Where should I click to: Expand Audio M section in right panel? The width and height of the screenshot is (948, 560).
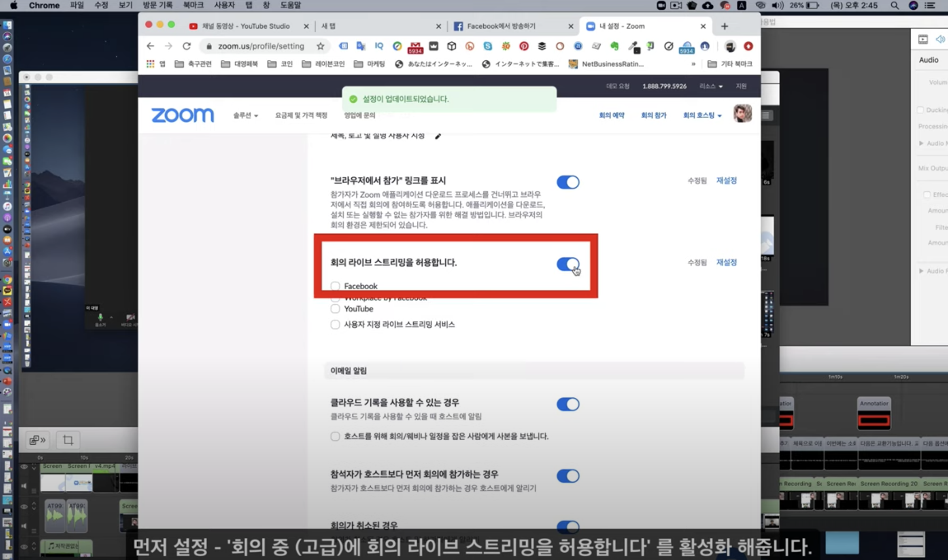921,143
